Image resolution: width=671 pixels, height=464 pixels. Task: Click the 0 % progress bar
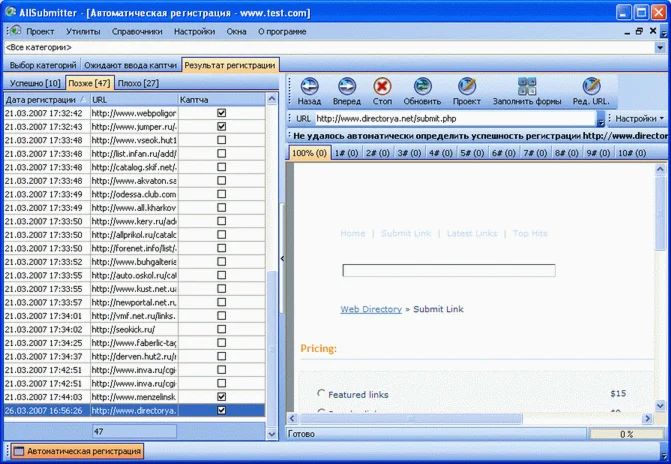tap(626, 434)
